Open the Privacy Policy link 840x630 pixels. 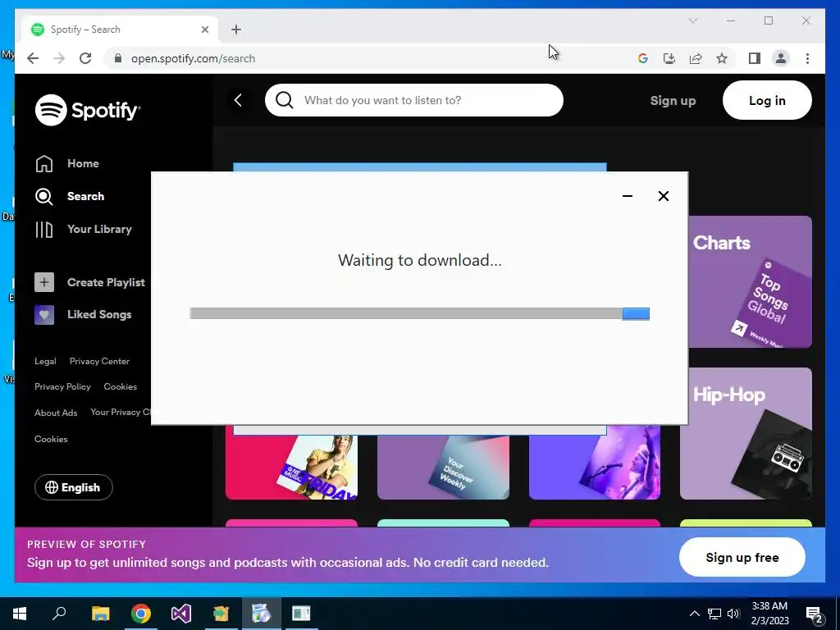[x=62, y=387]
